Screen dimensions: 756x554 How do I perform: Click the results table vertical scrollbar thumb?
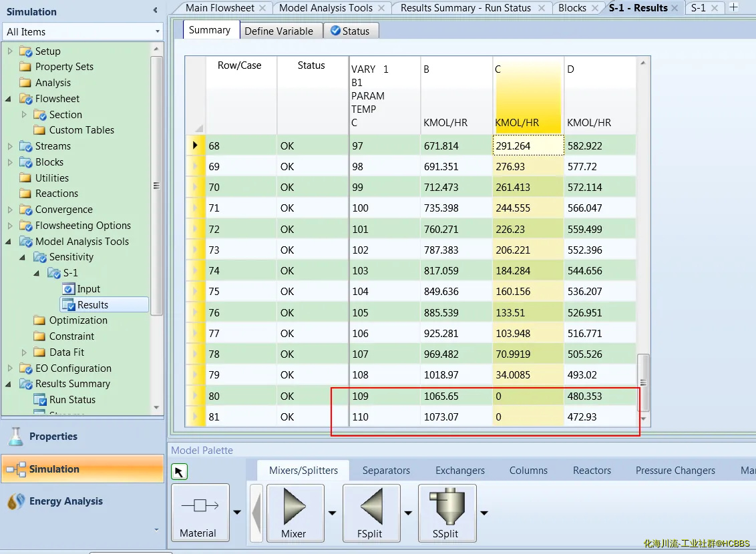pyautogui.click(x=643, y=382)
